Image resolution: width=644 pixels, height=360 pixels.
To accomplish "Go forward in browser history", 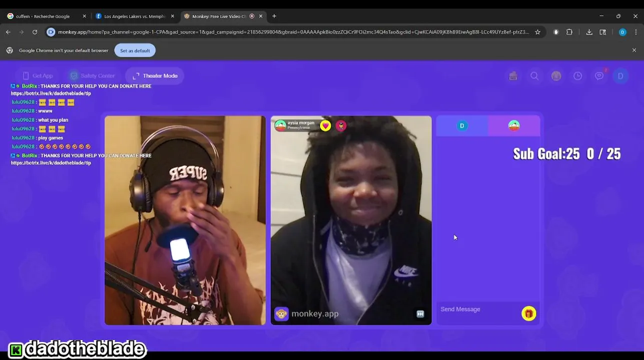I will pos(22,32).
